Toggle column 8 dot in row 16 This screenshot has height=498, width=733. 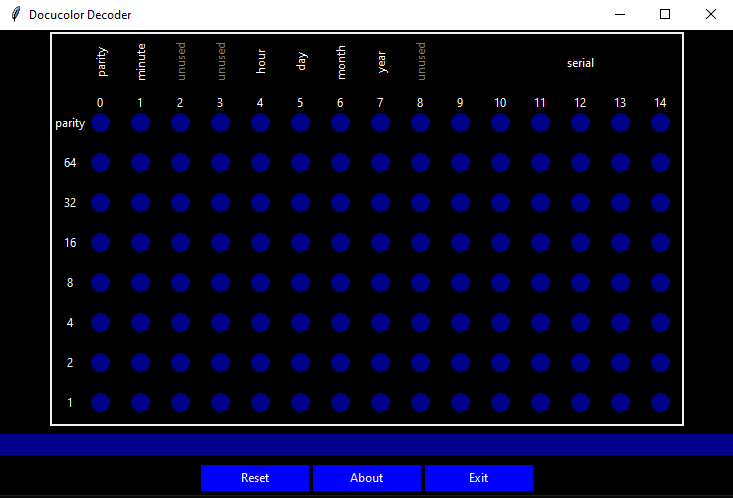(420, 243)
